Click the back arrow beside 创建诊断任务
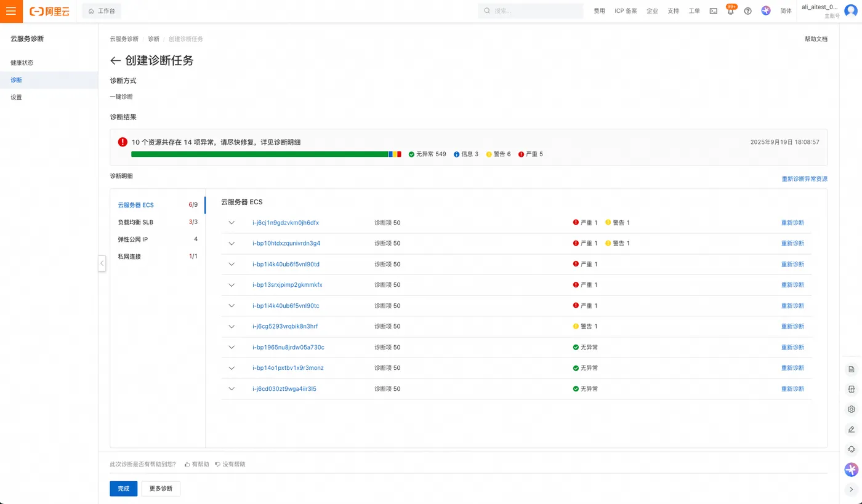Screen dimensions: 862x504 (x=115, y=60)
